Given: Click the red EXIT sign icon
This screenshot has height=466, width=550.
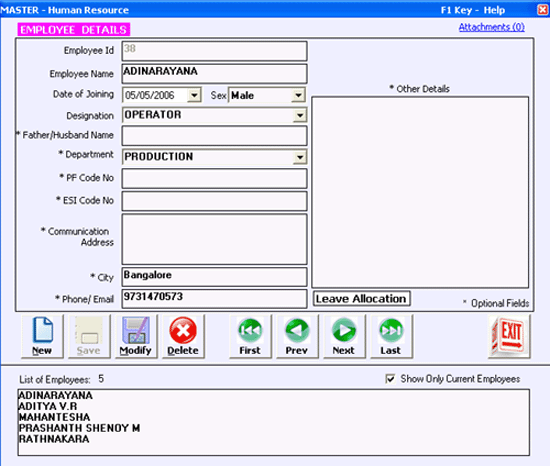Looking at the screenshot, I should 509,336.
